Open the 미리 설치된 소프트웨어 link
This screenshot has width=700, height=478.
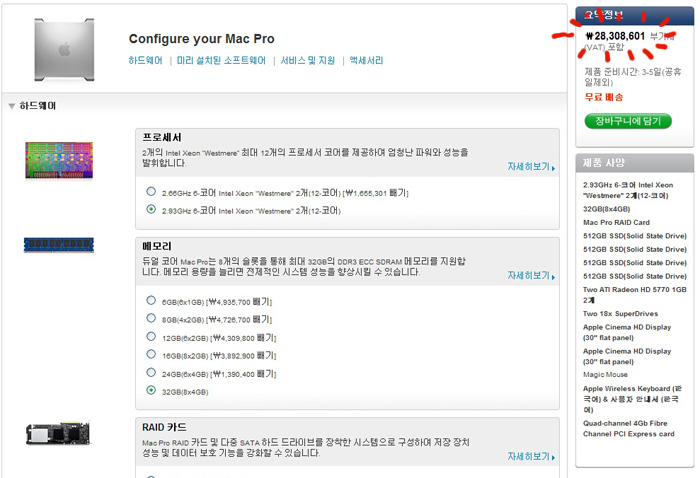pyautogui.click(x=221, y=60)
